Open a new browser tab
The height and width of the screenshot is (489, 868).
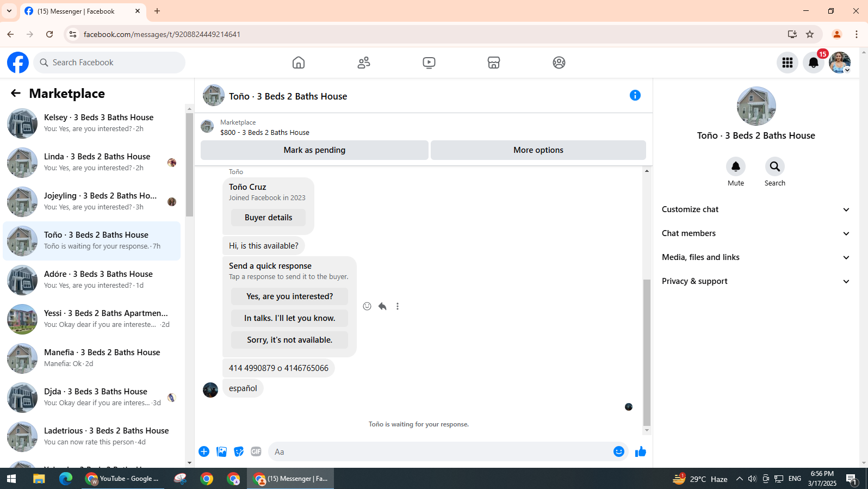tap(157, 11)
